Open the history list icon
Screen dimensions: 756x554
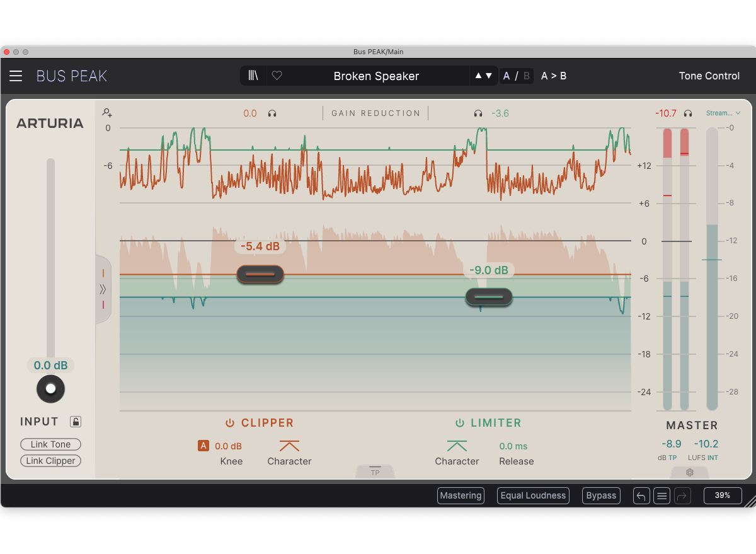click(x=661, y=495)
